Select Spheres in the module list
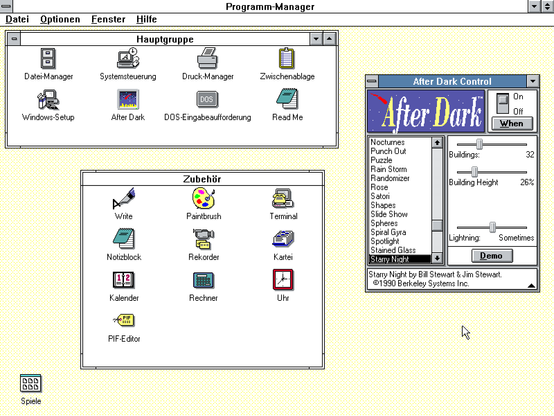 click(x=400, y=223)
